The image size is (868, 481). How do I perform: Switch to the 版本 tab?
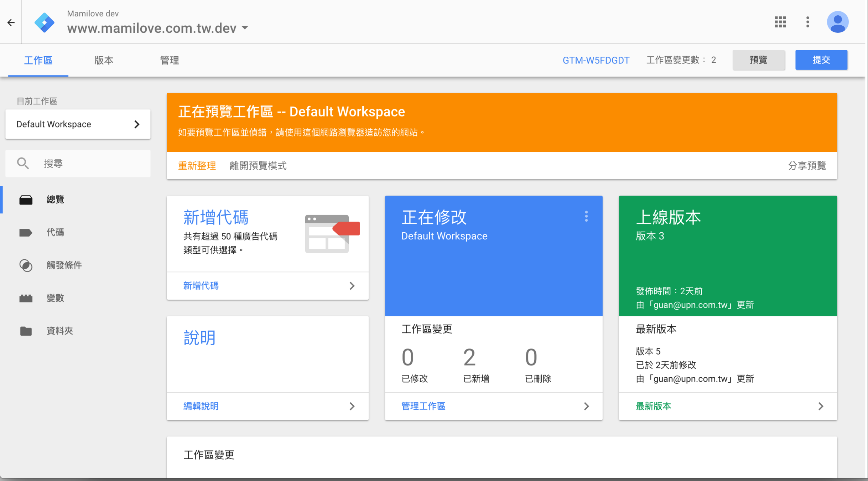click(x=104, y=60)
